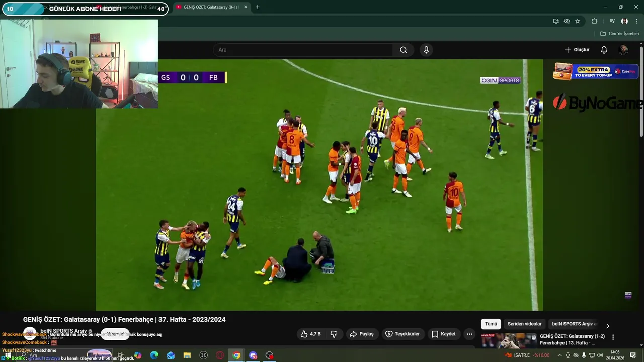Screen dimensions: 644x362
Task: Open the Galatasaray (1-2) Fenerbahçe 13. Hafta title
Action: click(x=572, y=339)
